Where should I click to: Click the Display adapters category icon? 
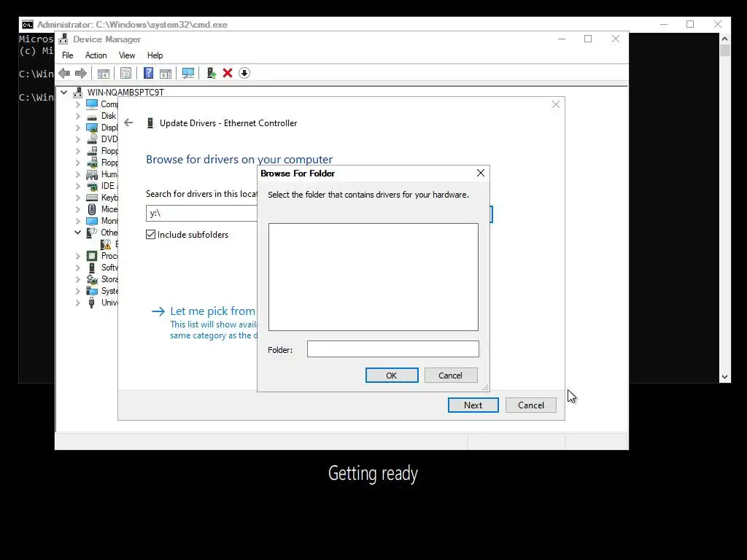pos(92,128)
